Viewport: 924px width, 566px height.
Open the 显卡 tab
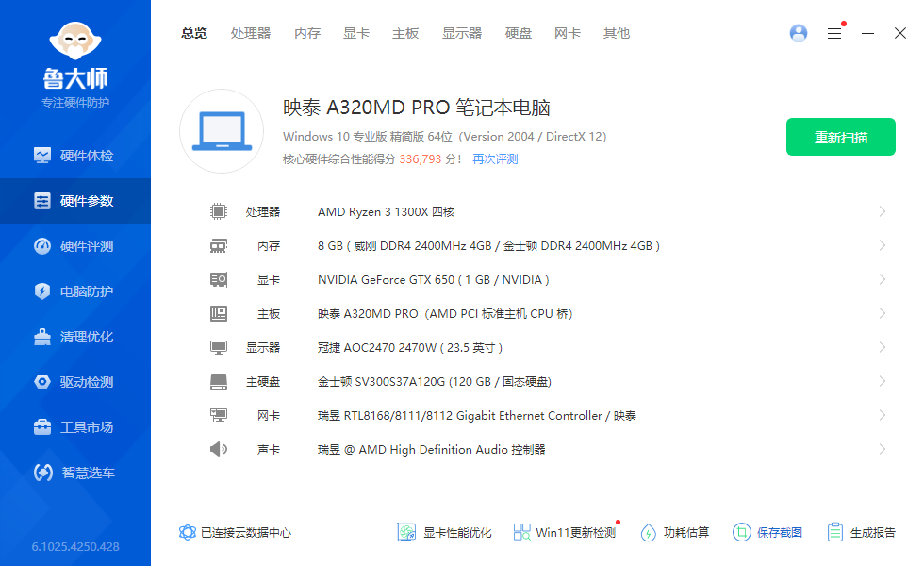click(356, 34)
